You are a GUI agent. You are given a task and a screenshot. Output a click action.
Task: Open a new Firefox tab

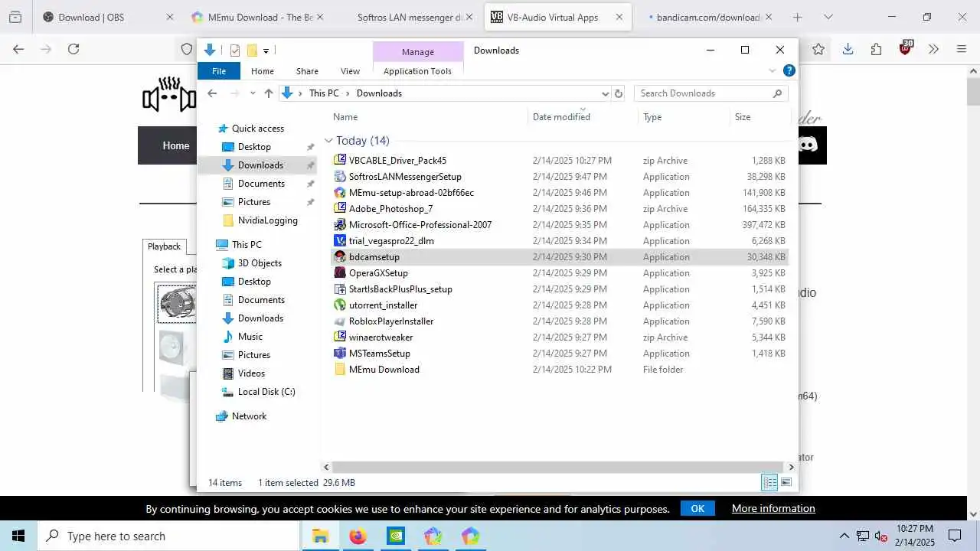pos(797,17)
